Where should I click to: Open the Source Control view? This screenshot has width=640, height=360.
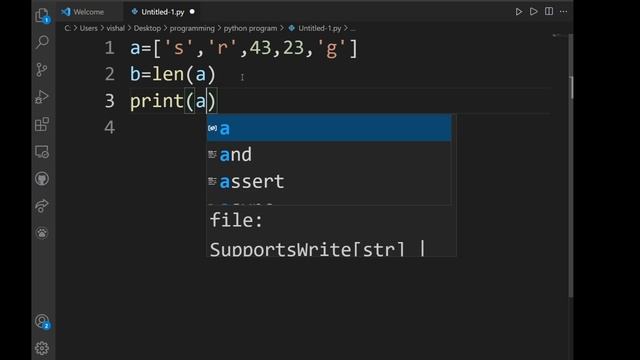tap(42, 70)
